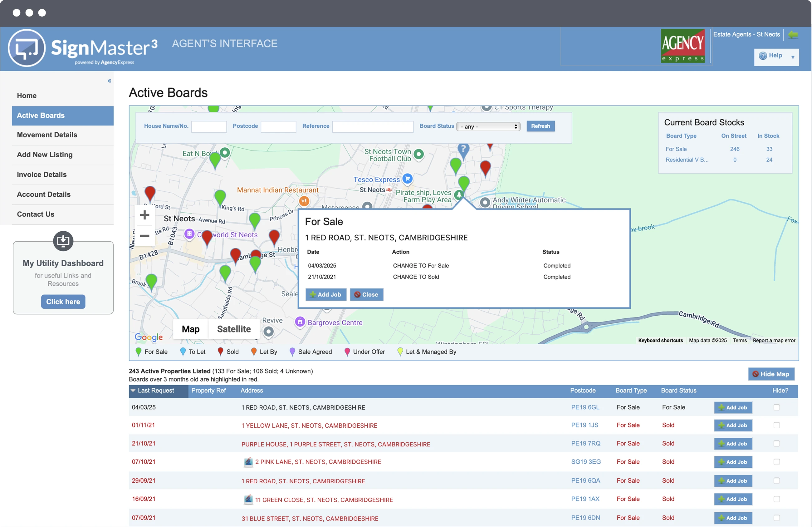Click the map zoom-in plus icon
The image size is (812, 527).
coord(145,215)
